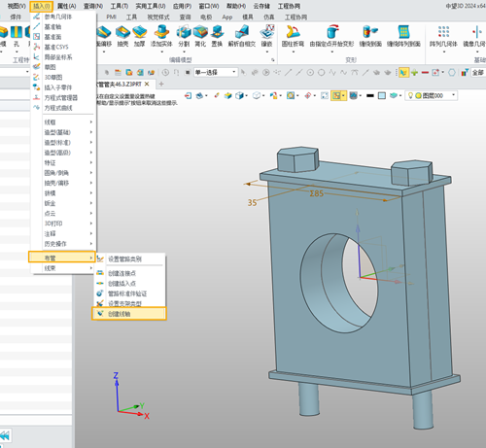
Task: Select the highlighted 布管 submenu entry
Action: [x=62, y=258]
